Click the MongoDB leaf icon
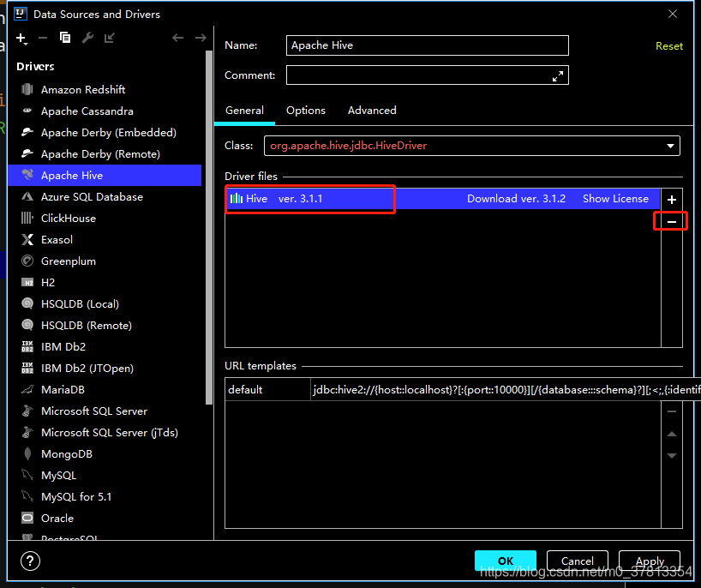 pyautogui.click(x=27, y=453)
